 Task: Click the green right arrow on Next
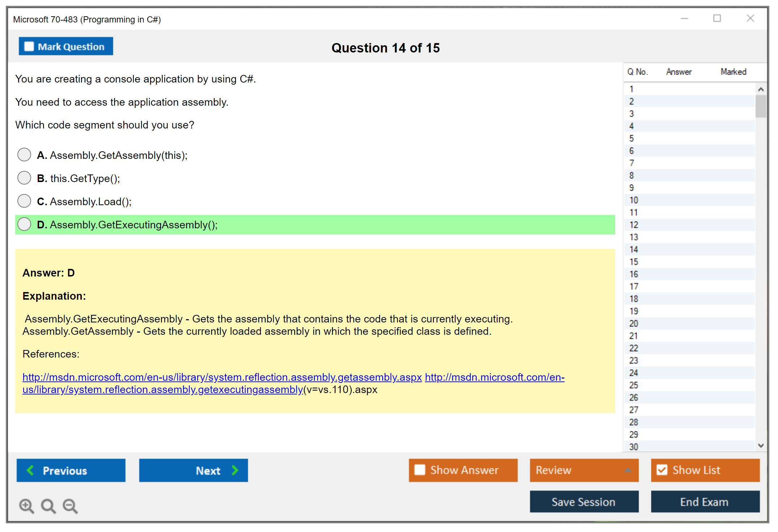(x=235, y=470)
